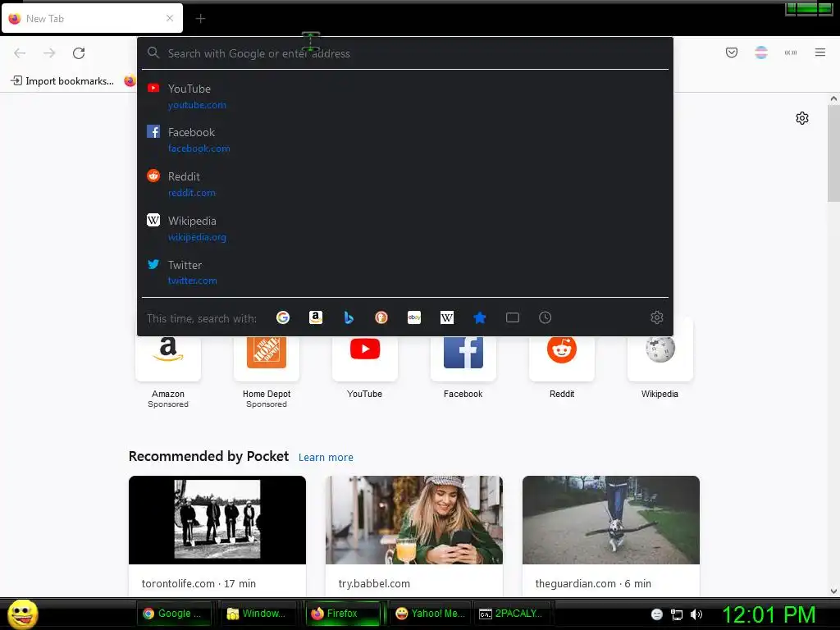Viewport: 840px width, 630px height.
Task: Choose Facebook suggestion in address dropdown
Action: point(405,139)
